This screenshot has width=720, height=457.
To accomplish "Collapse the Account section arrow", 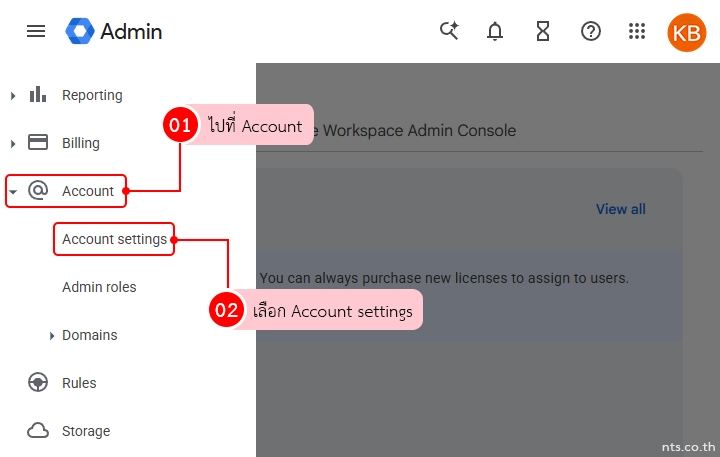I will click(x=13, y=192).
